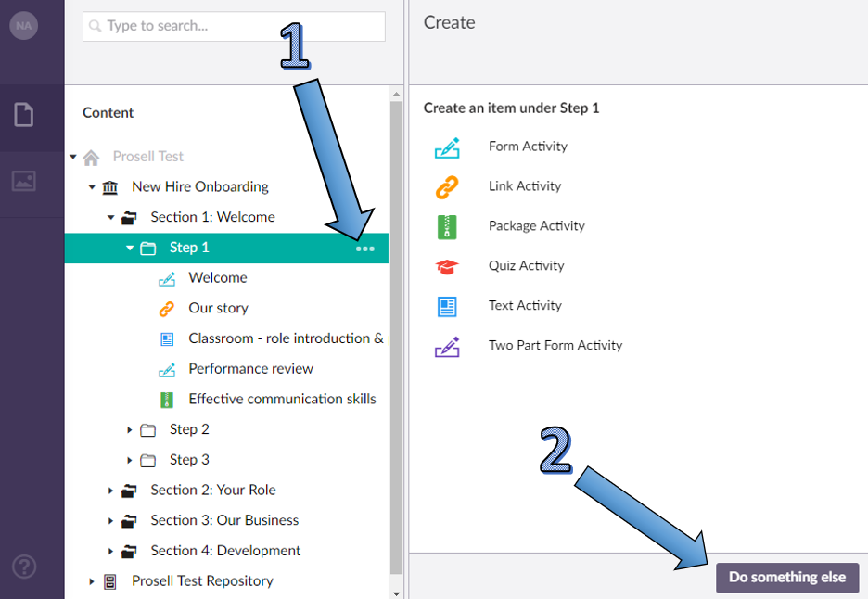Expand Section 2: Your Role
The image size is (868, 599).
coord(111,490)
